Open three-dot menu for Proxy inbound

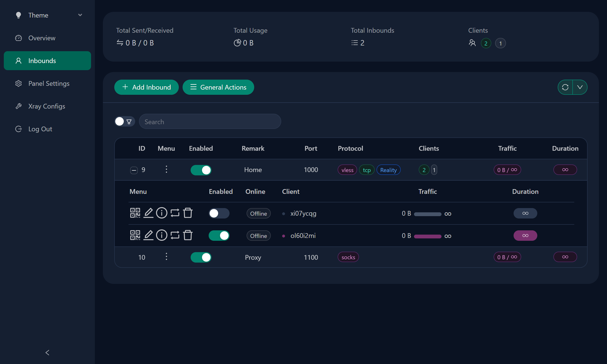point(166,257)
